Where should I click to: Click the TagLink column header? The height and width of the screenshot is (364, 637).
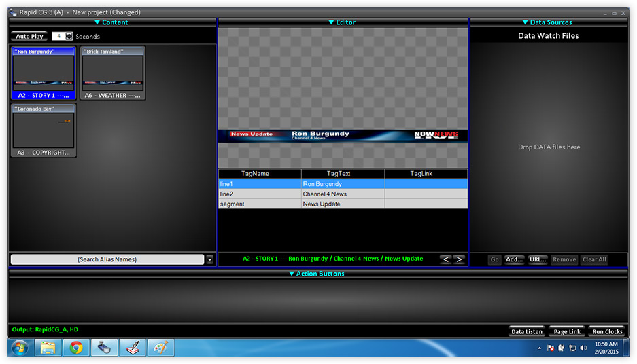[426, 174]
